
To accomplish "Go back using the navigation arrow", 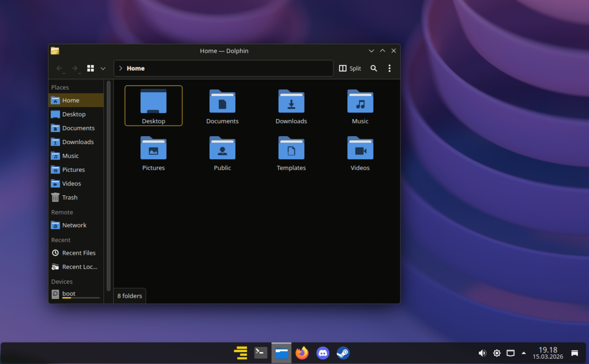I will 59,68.
